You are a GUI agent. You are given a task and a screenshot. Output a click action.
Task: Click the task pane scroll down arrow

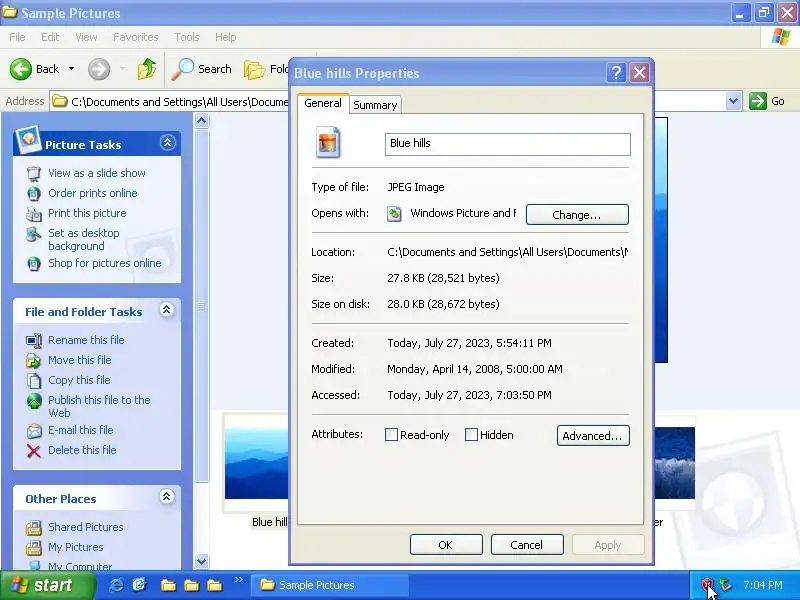(x=202, y=561)
